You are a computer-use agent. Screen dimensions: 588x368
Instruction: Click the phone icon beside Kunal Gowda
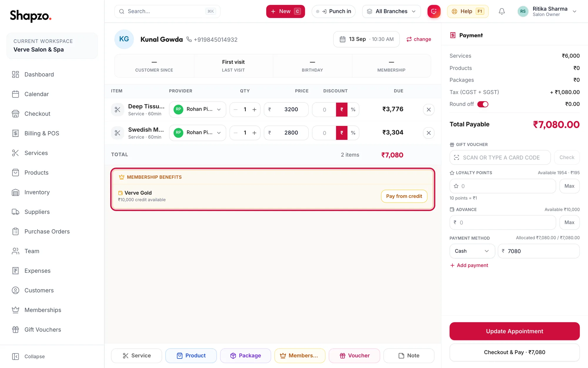pyautogui.click(x=189, y=39)
